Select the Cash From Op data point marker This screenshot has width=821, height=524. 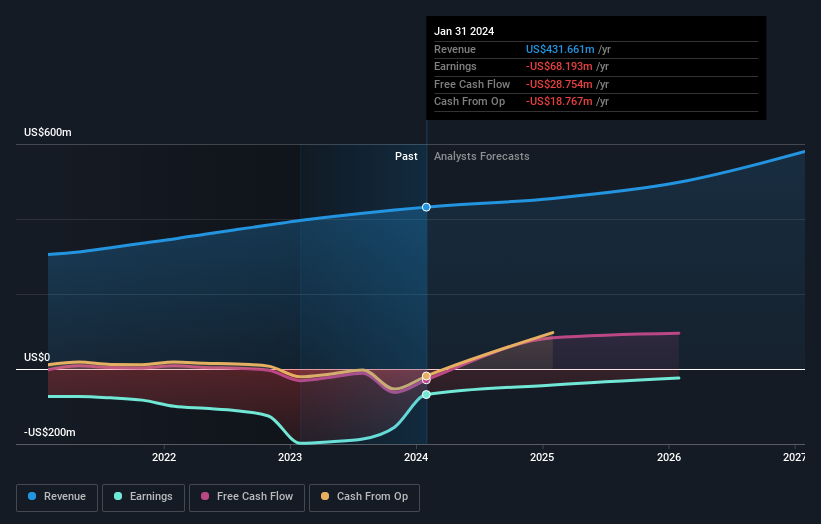click(x=426, y=376)
